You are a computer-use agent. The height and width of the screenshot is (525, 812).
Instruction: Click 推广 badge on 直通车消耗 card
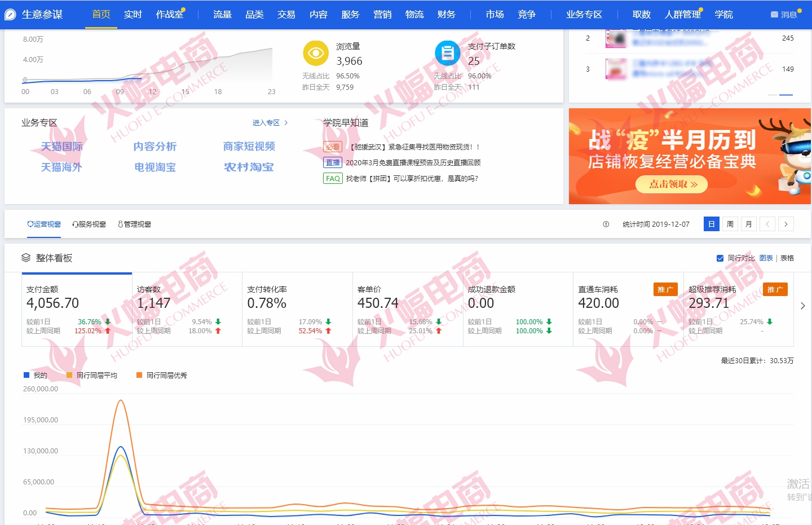pos(665,289)
